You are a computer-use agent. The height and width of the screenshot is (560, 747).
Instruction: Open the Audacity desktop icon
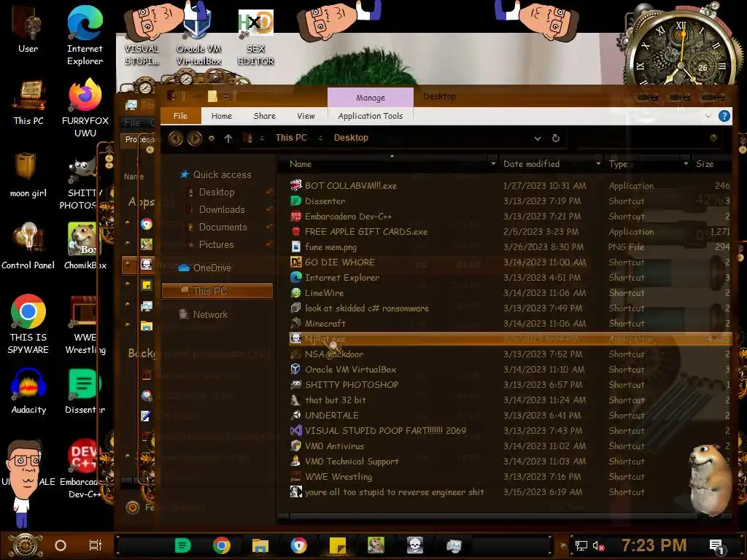point(28,391)
